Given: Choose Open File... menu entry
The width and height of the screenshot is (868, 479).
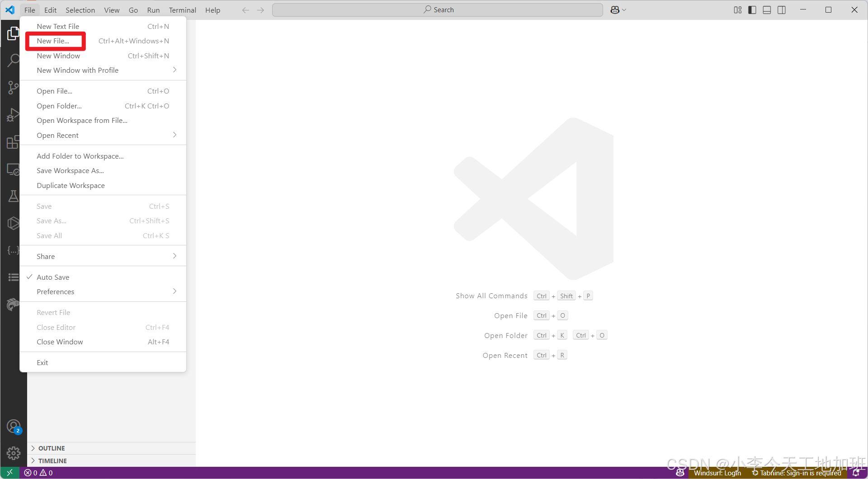Looking at the screenshot, I should click(103, 91).
